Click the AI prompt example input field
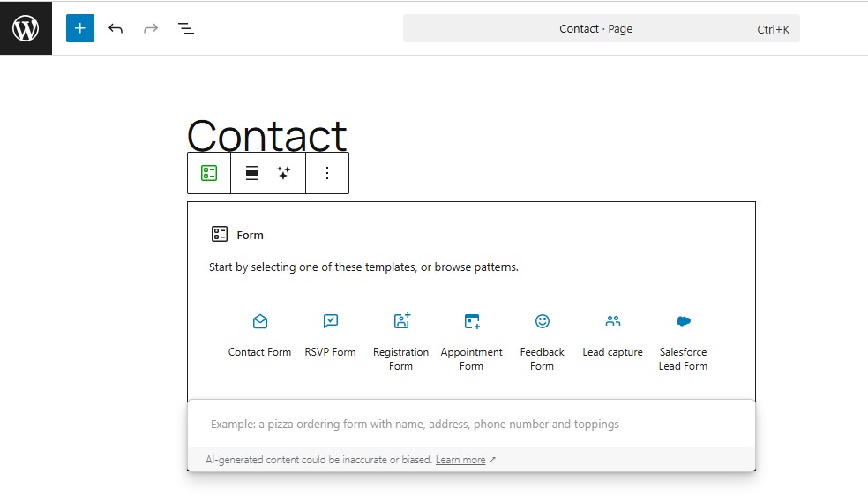This screenshot has height=496, width=868. click(471, 424)
